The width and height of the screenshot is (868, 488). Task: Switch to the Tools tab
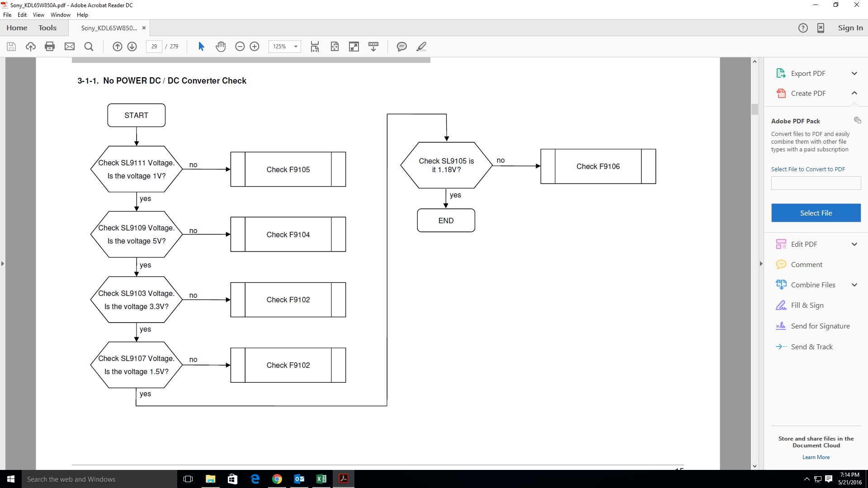[47, 28]
